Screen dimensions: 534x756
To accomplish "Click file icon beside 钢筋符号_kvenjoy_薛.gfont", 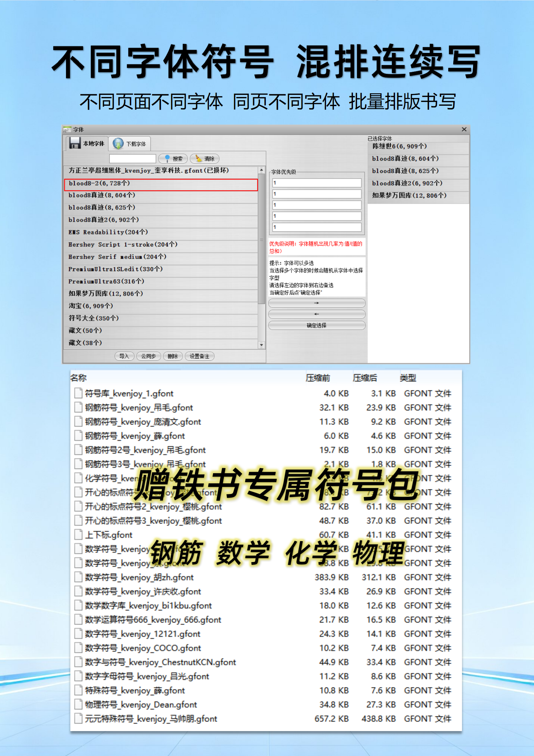I will 78,435.
